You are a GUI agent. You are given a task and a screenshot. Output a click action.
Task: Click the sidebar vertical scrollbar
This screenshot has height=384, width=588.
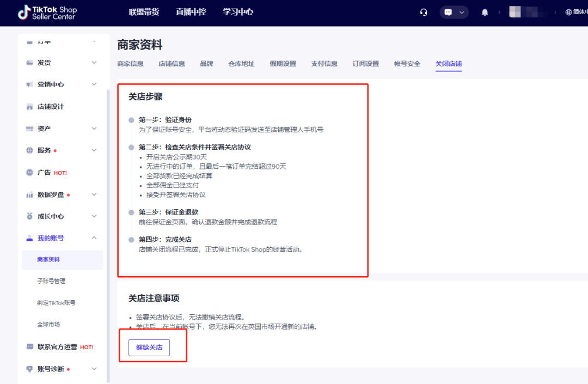click(x=108, y=218)
